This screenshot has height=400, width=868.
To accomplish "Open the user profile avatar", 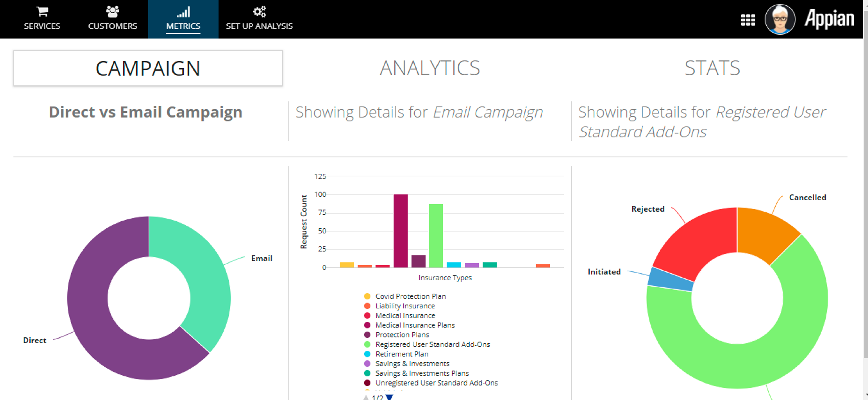I will pos(780,19).
